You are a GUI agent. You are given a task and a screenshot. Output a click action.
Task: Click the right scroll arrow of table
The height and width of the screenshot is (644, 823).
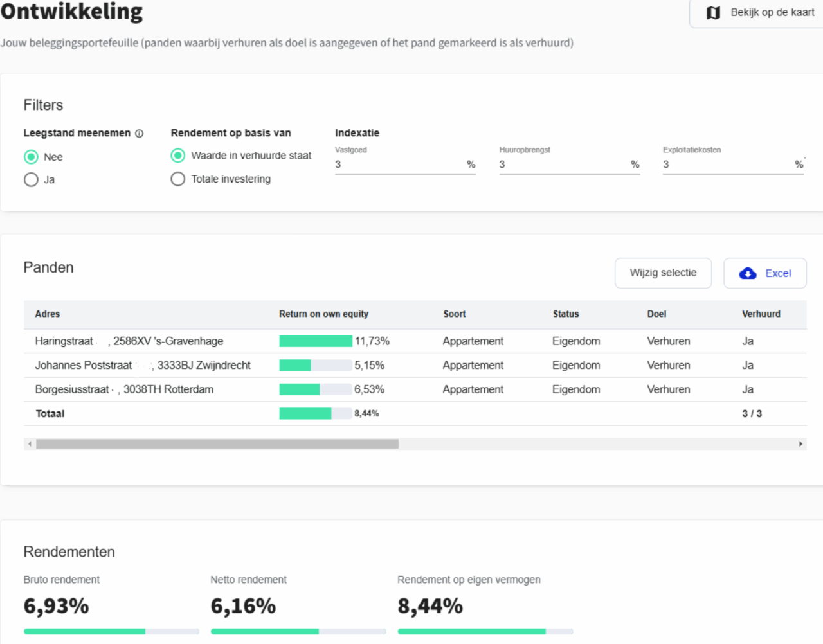coord(800,444)
